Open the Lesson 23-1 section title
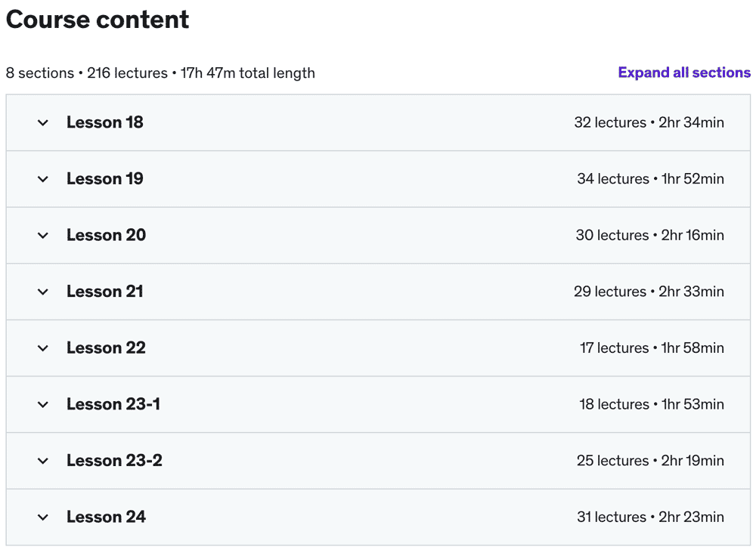The height and width of the screenshot is (553, 756). click(x=113, y=405)
